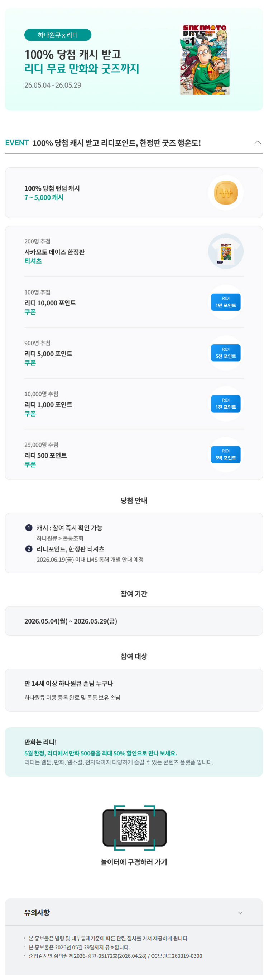Click the numbered circle 2 by 리디포인트

pyautogui.click(x=29, y=549)
